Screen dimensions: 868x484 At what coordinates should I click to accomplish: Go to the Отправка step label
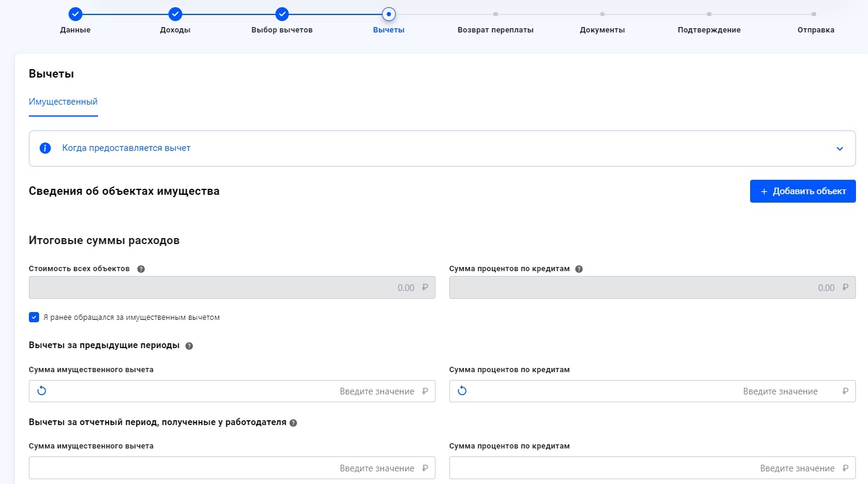tap(816, 30)
